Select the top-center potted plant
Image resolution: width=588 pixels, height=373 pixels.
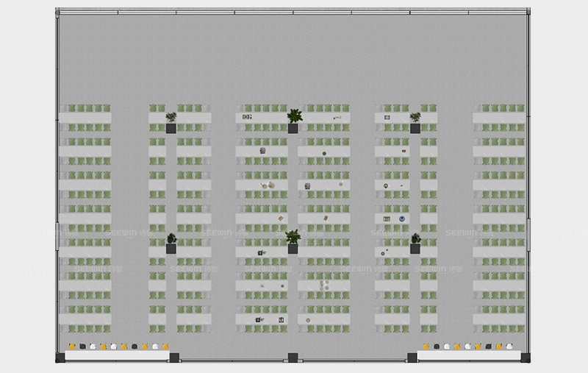pyautogui.click(x=295, y=116)
